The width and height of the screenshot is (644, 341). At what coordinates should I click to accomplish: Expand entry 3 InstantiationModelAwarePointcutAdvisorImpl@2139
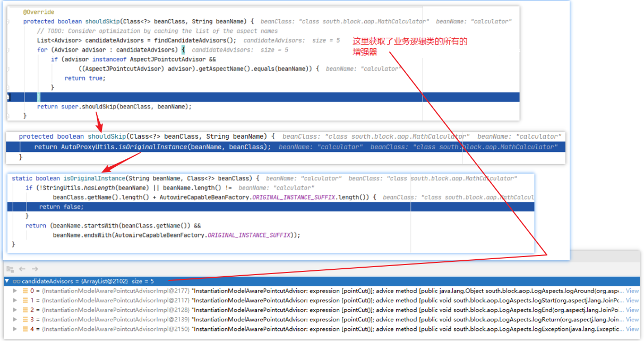pyautogui.click(x=15, y=319)
